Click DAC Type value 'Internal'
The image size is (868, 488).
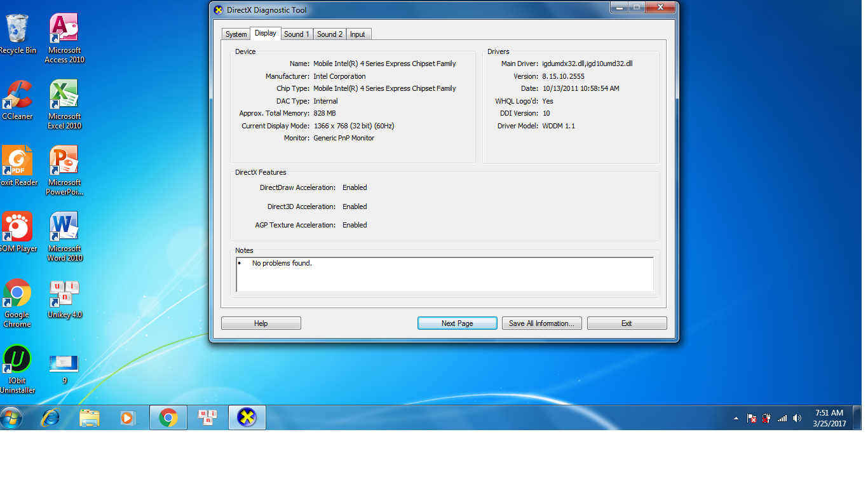tap(325, 101)
